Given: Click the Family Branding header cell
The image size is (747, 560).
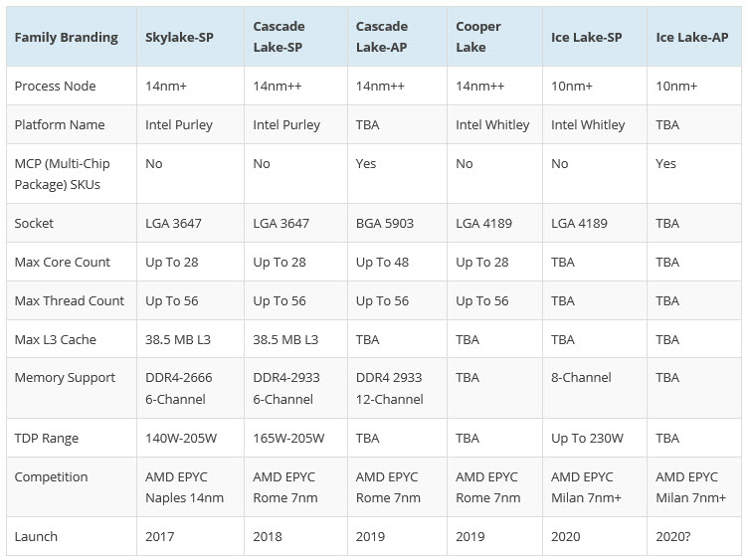Looking at the screenshot, I should (66, 38).
